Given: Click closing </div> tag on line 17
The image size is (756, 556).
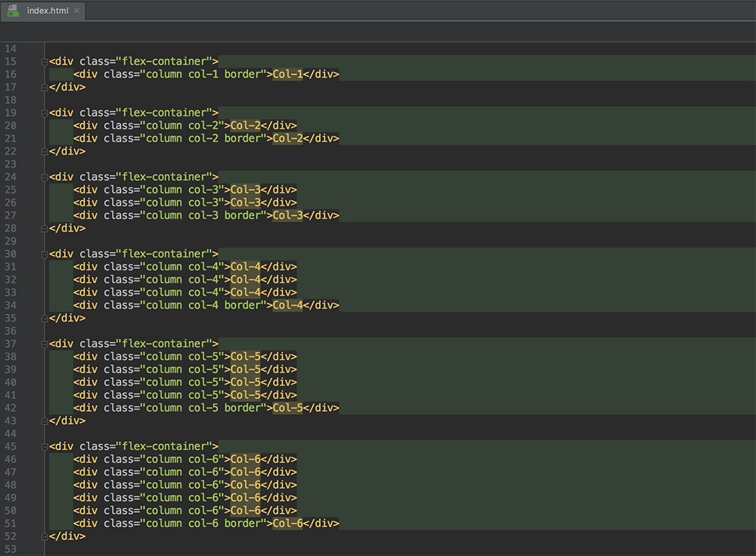Looking at the screenshot, I should 67,87.
